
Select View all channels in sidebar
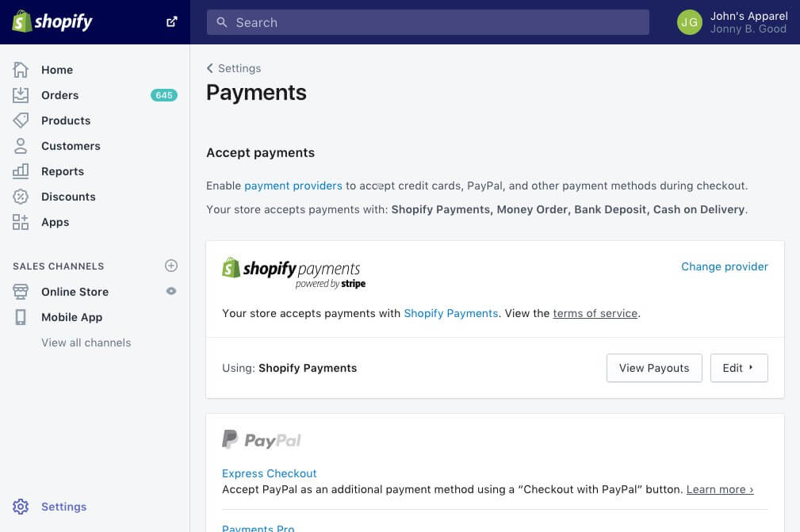[x=86, y=343]
